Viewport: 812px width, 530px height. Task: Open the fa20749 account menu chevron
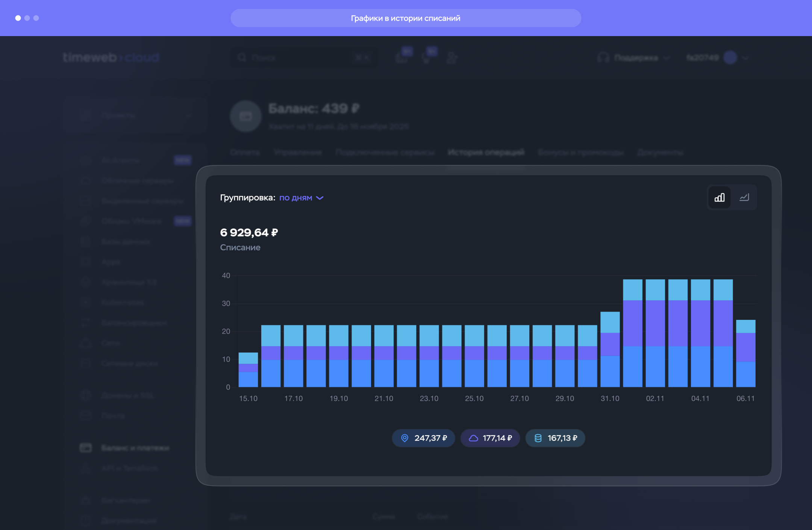pos(746,58)
